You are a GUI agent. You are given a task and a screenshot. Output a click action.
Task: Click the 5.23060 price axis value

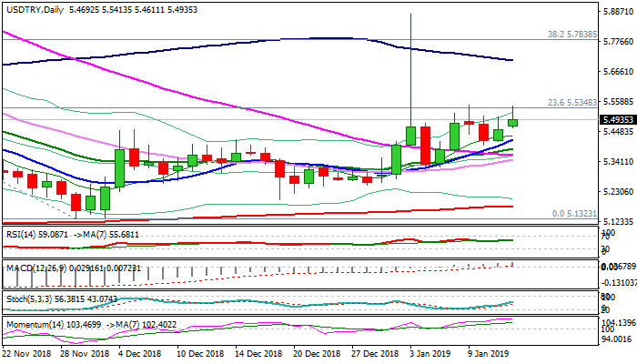pyautogui.click(x=618, y=192)
